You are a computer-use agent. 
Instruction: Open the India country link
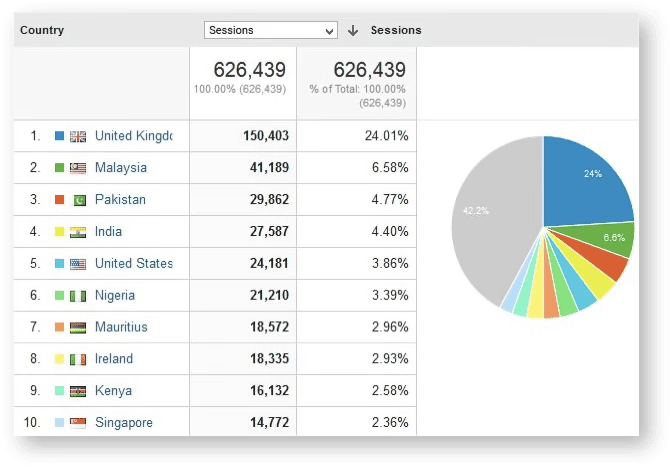coord(108,232)
